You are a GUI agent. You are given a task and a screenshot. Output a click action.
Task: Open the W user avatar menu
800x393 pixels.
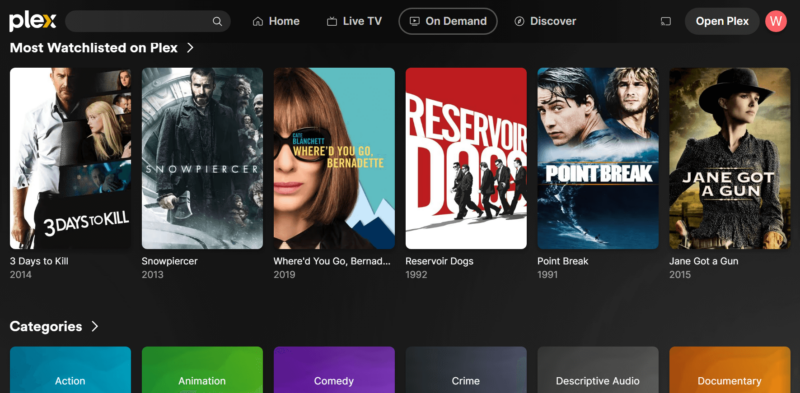(776, 21)
